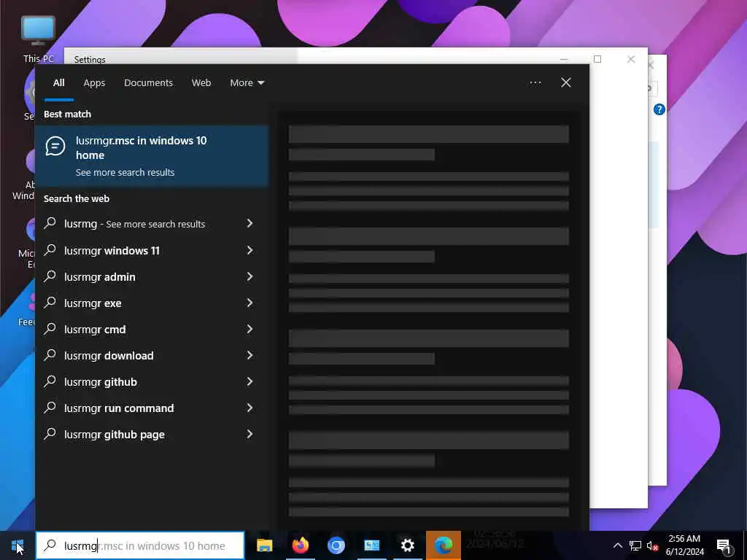Switch to the Web search tab
Viewport: 747px width, 560px height.
click(x=201, y=83)
